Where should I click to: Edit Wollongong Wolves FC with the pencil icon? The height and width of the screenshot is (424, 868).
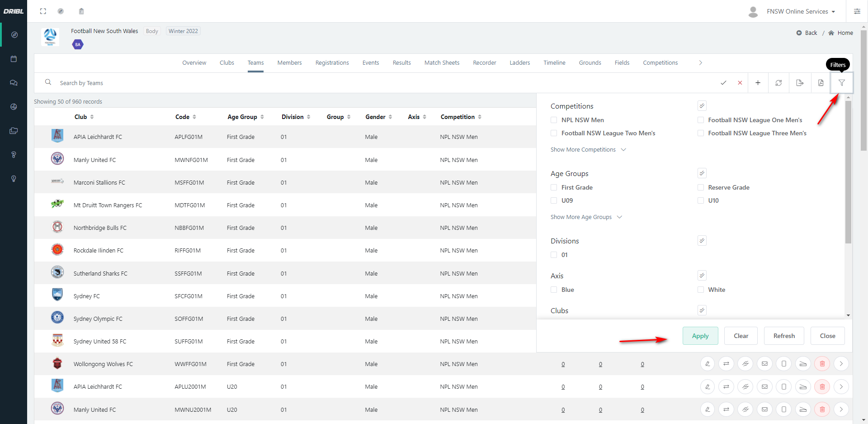[x=708, y=363]
